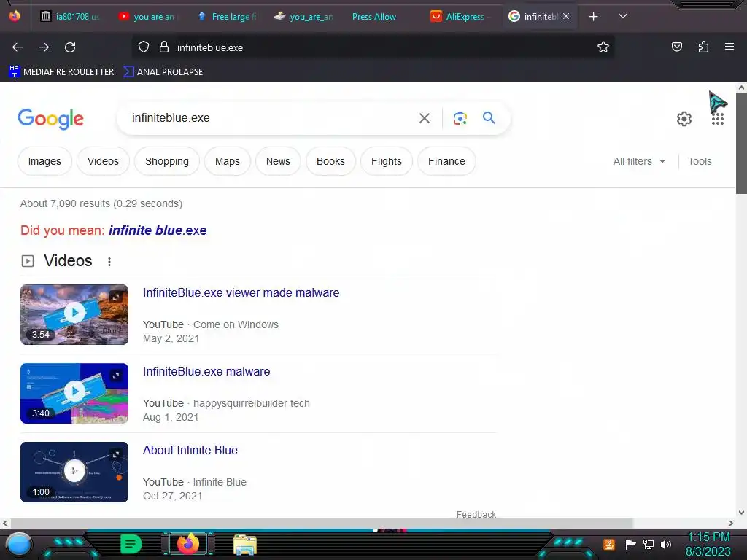747x560 pixels.
Task: Focus the Google search box
Action: (x=269, y=117)
